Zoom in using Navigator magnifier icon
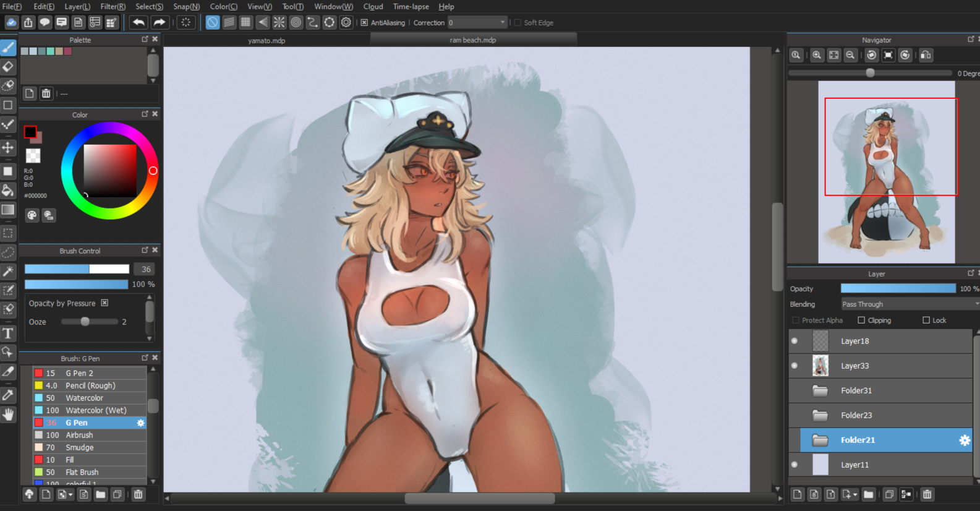The width and height of the screenshot is (980, 511). 817,55
